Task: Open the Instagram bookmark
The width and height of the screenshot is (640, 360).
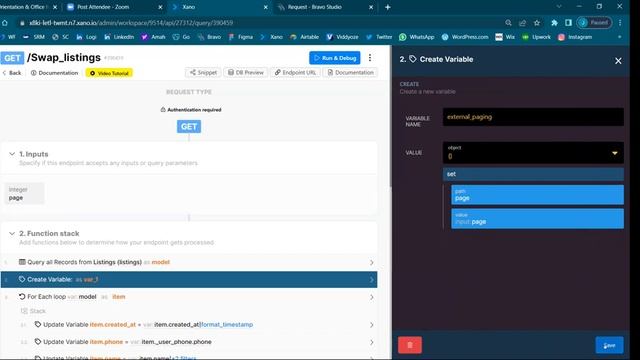Action: point(575,37)
